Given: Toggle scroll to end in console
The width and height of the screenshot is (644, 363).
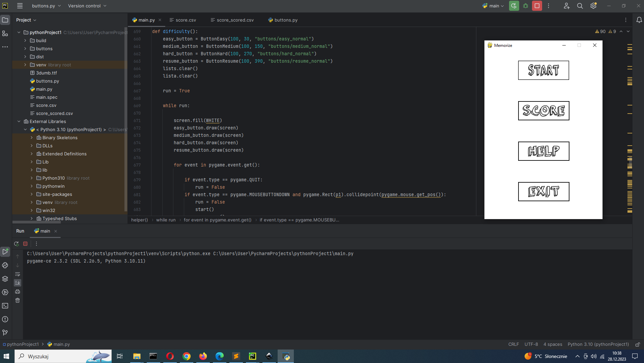Looking at the screenshot, I should 18,283.
